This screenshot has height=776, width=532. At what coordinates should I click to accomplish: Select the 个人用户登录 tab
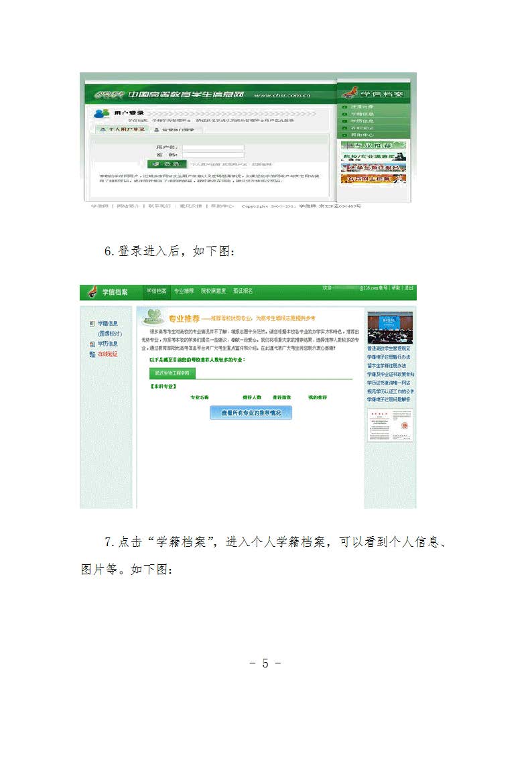[x=121, y=129]
